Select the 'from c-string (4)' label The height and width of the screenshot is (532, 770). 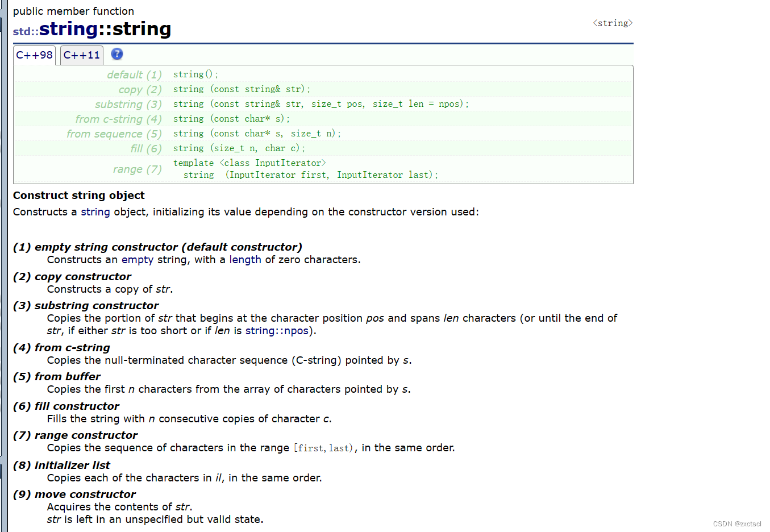pyautogui.click(x=118, y=119)
